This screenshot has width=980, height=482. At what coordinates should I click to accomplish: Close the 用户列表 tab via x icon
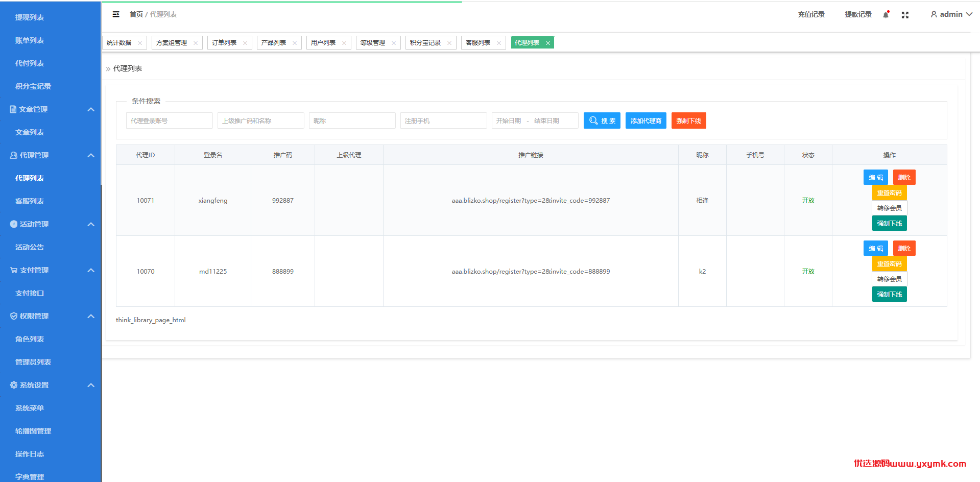click(344, 43)
